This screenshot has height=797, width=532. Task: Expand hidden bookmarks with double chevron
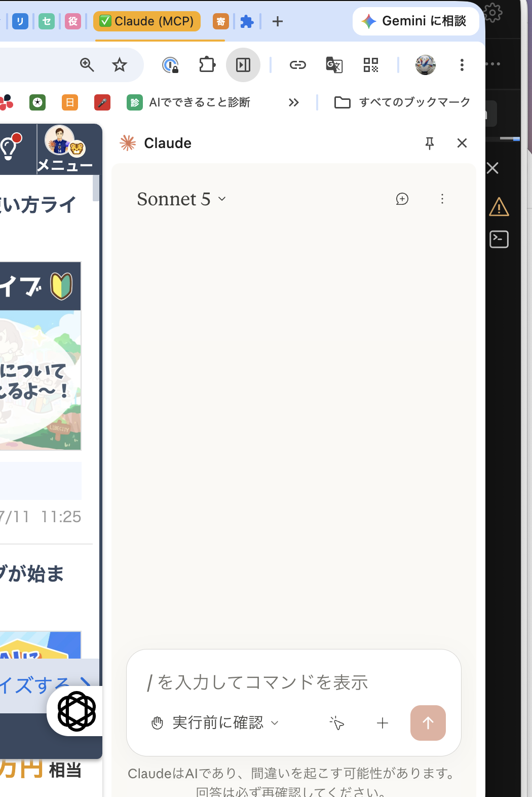coord(294,102)
